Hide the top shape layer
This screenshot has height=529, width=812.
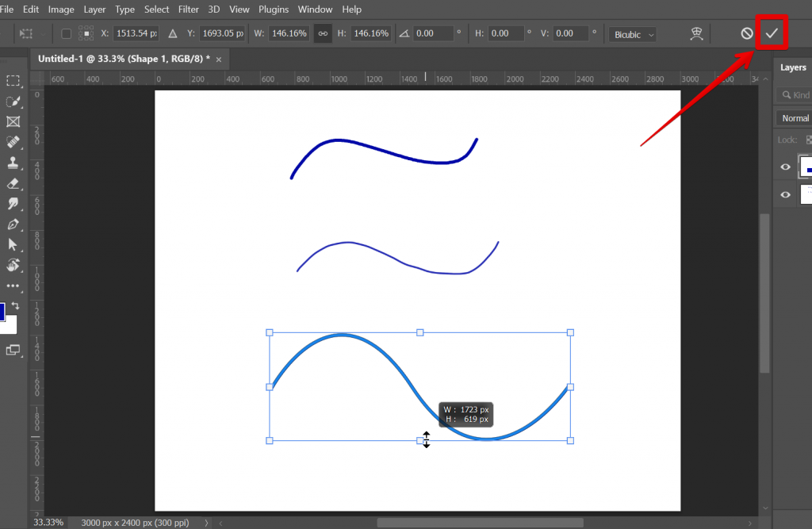[x=785, y=167]
